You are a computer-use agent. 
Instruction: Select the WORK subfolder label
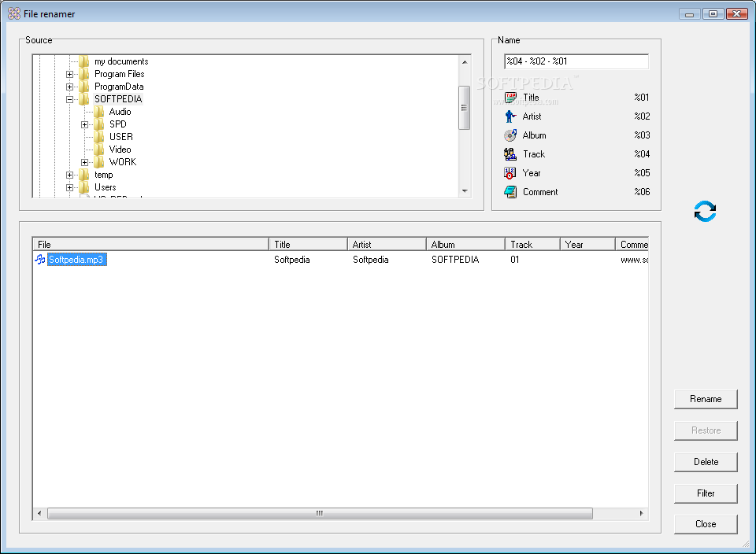point(123,162)
